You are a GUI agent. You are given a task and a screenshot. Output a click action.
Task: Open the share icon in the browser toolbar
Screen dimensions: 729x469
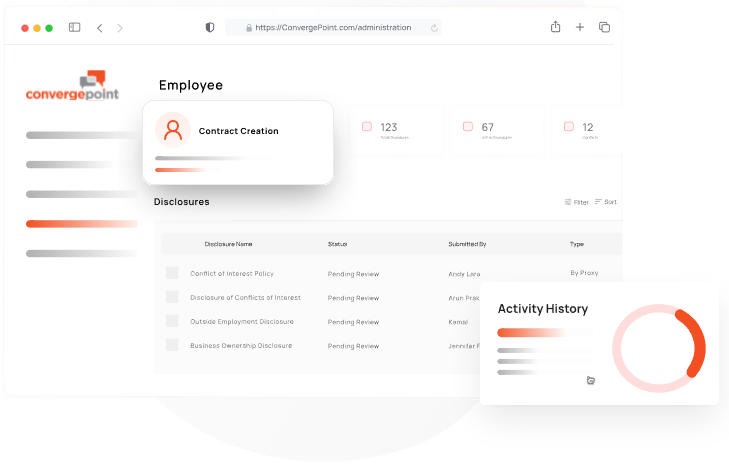pyautogui.click(x=556, y=26)
